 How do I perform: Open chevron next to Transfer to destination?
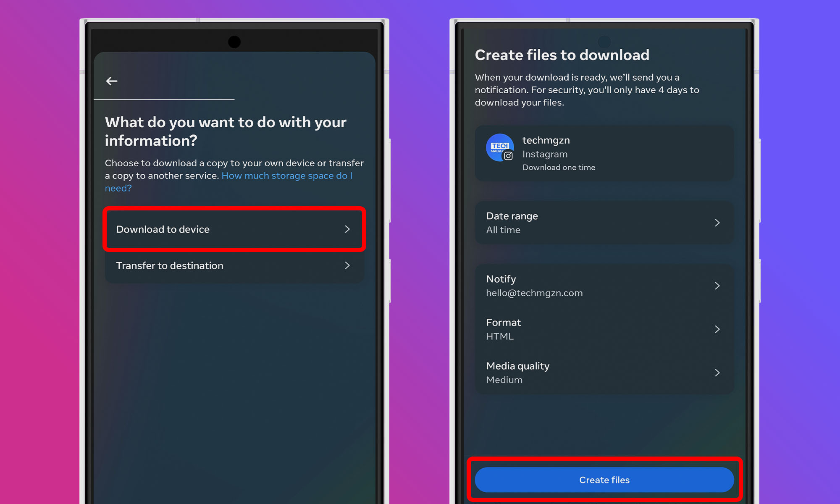(347, 265)
